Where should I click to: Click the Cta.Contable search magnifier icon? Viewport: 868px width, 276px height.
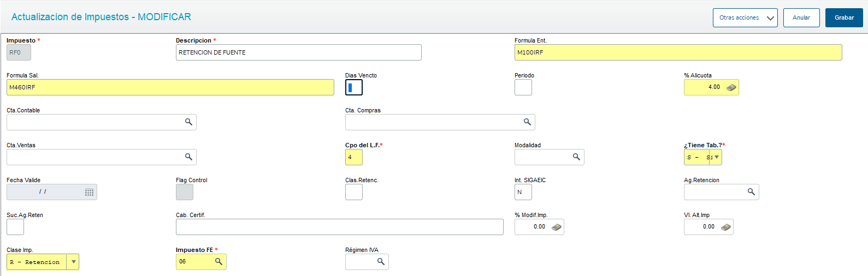(188, 122)
